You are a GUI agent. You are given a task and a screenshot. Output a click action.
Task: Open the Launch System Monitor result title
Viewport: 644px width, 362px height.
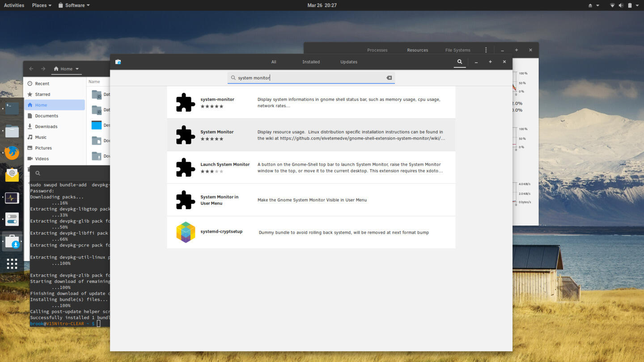[225, 164]
